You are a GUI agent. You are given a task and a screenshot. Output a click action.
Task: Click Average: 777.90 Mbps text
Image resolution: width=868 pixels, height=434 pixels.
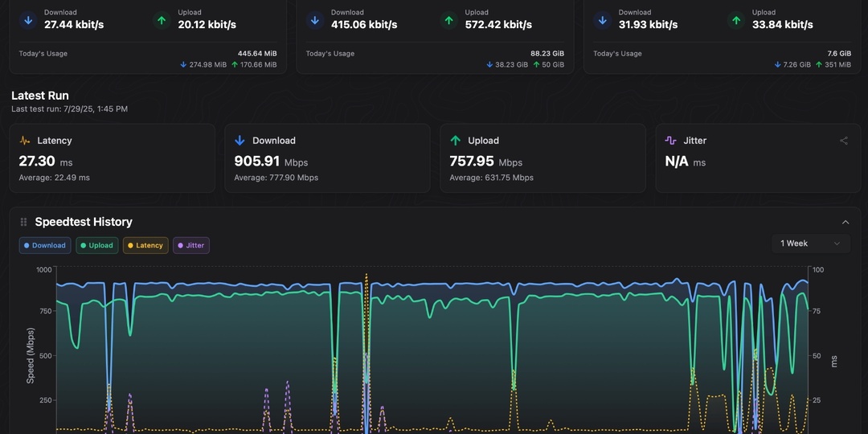(x=276, y=178)
